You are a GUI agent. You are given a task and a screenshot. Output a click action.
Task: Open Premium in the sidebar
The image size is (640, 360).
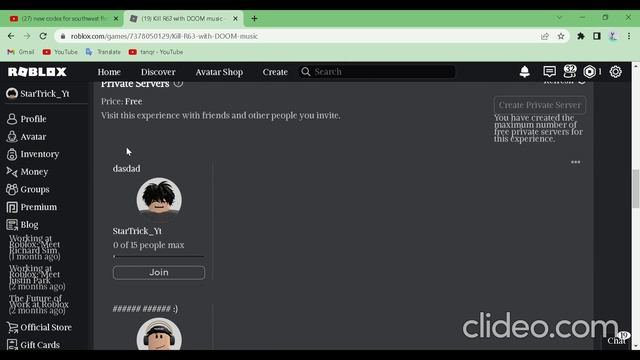(32, 207)
